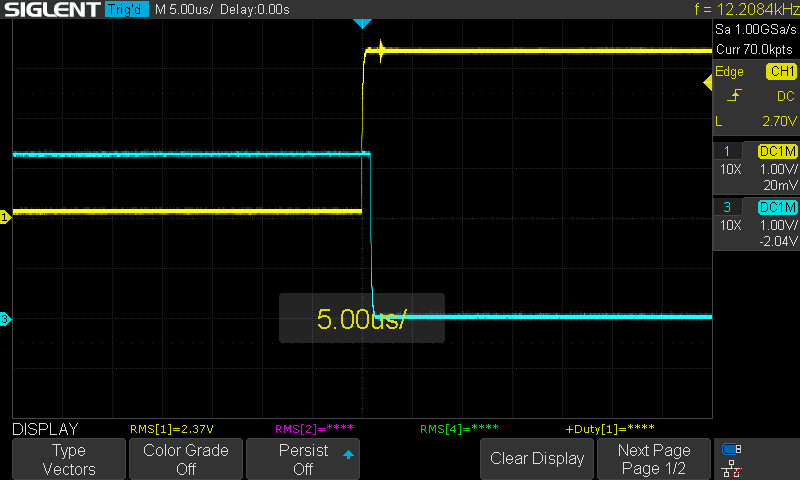This screenshot has width=800, height=480.
Task: Click the red network connection icon
Action: 732,468
